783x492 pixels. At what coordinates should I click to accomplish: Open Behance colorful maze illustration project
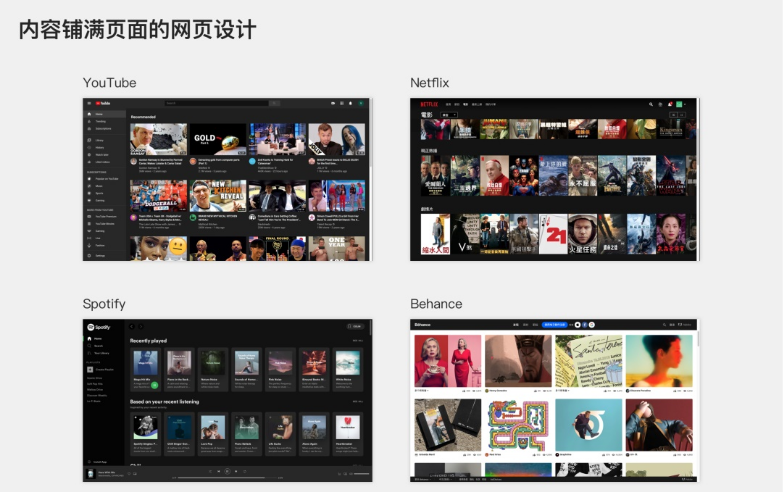coord(518,425)
